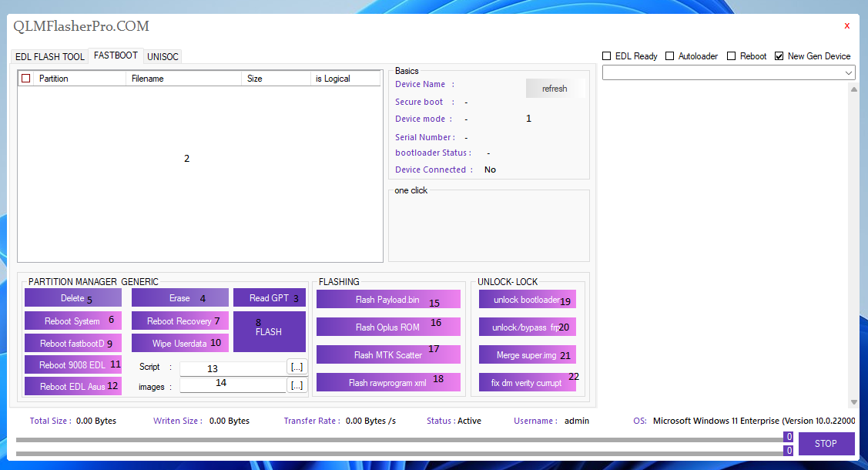Click the Status "Active" text
This screenshot has width=868, height=470.
tap(469, 421)
